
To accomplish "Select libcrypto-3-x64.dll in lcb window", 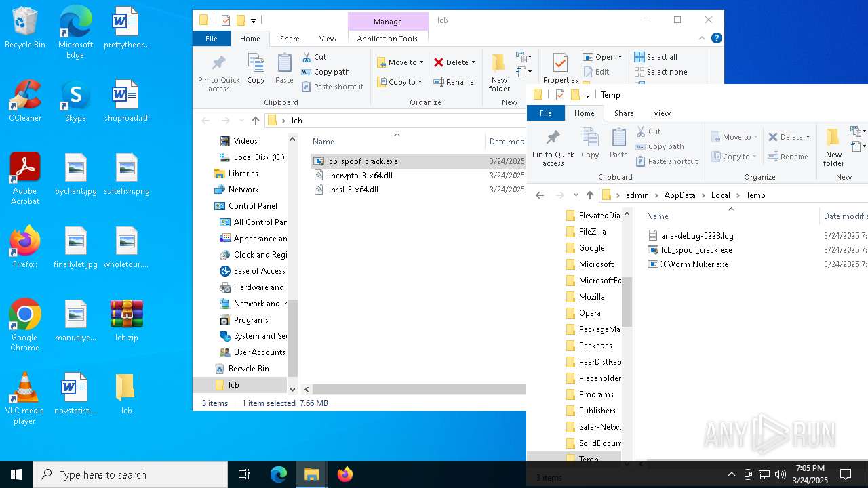I will click(359, 176).
